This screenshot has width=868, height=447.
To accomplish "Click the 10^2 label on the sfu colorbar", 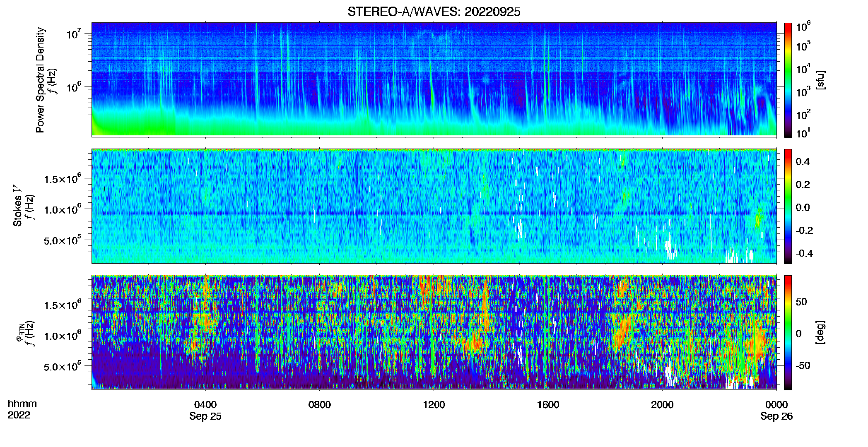I will [803, 114].
